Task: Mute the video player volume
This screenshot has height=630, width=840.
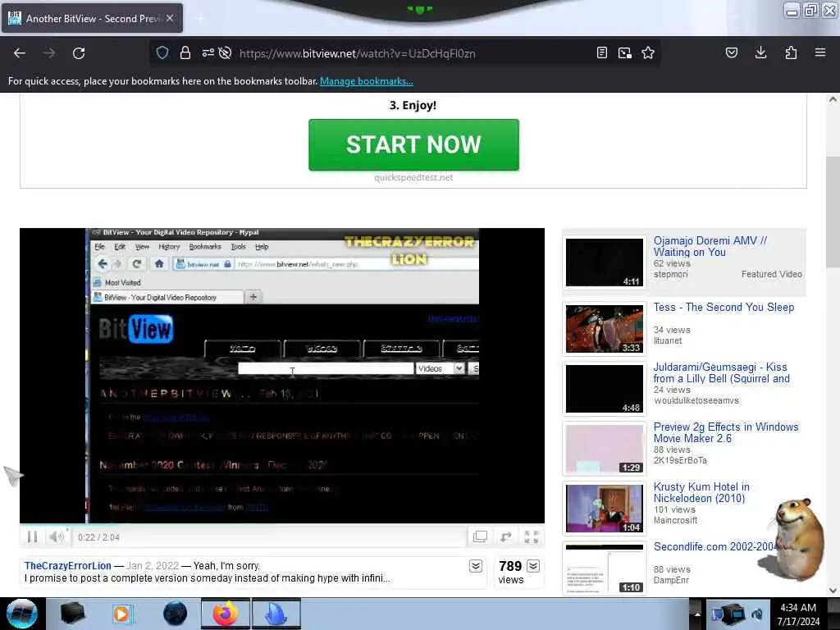Action: point(57,536)
